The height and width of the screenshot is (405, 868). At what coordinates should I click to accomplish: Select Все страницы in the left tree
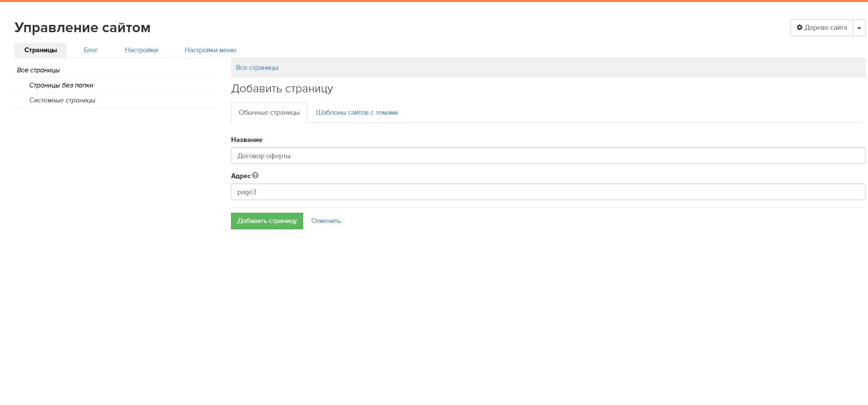(39, 70)
